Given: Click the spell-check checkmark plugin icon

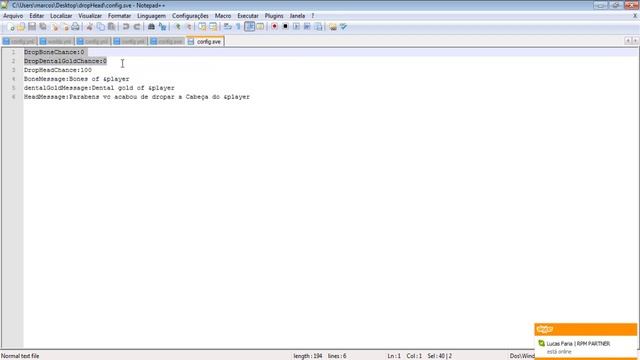Looking at the screenshot, I should click(x=344, y=27).
